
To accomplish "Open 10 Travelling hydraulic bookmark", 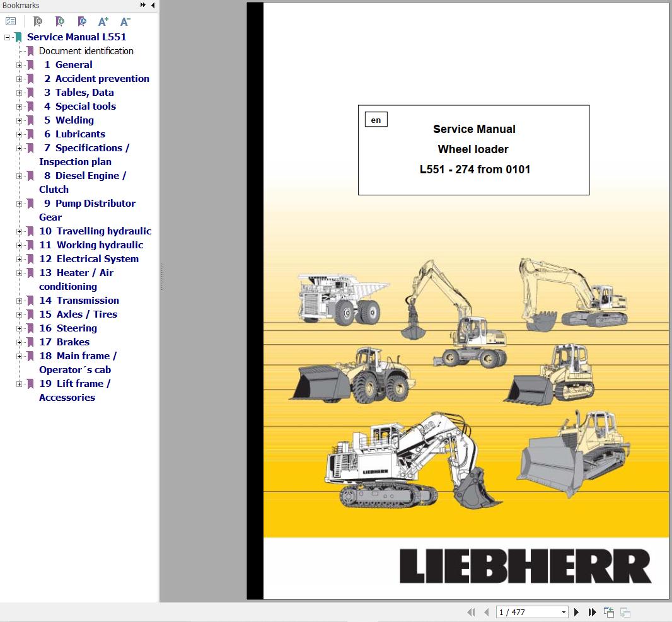I will coord(95,231).
